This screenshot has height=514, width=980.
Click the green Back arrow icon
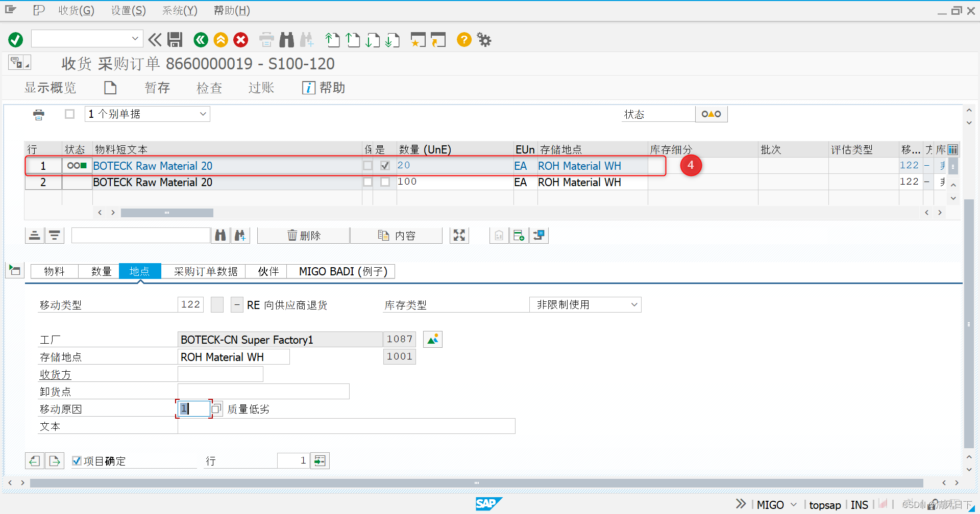tap(201, 39)
